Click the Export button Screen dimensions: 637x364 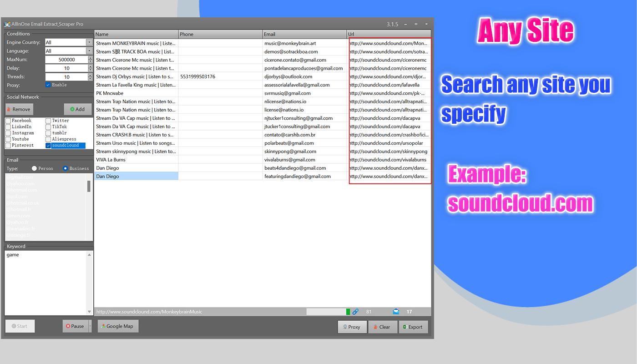coord(413,327)
